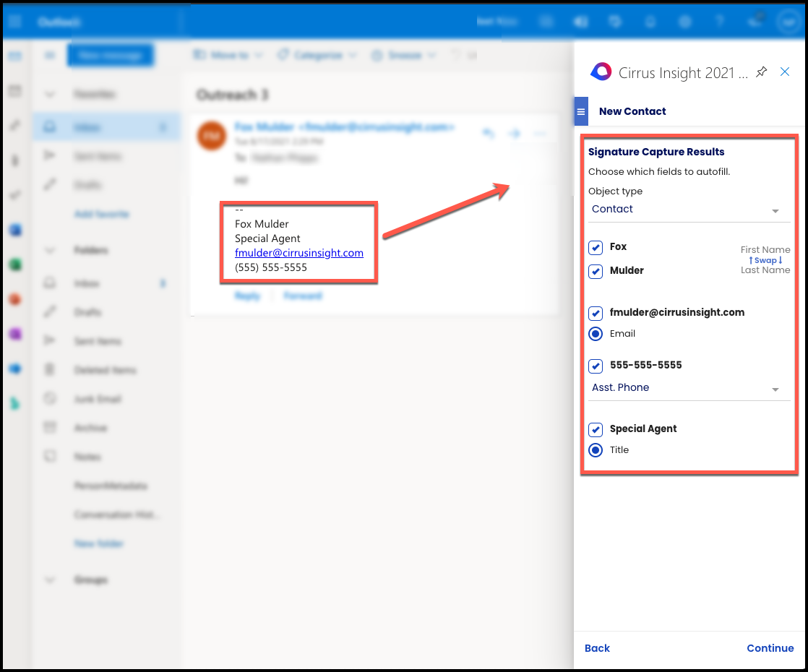The width and height of the screenshot is (808, 672).
Task: Open the Move to menu in the Outlook toolbar
Action: click(x=227, y=55)
